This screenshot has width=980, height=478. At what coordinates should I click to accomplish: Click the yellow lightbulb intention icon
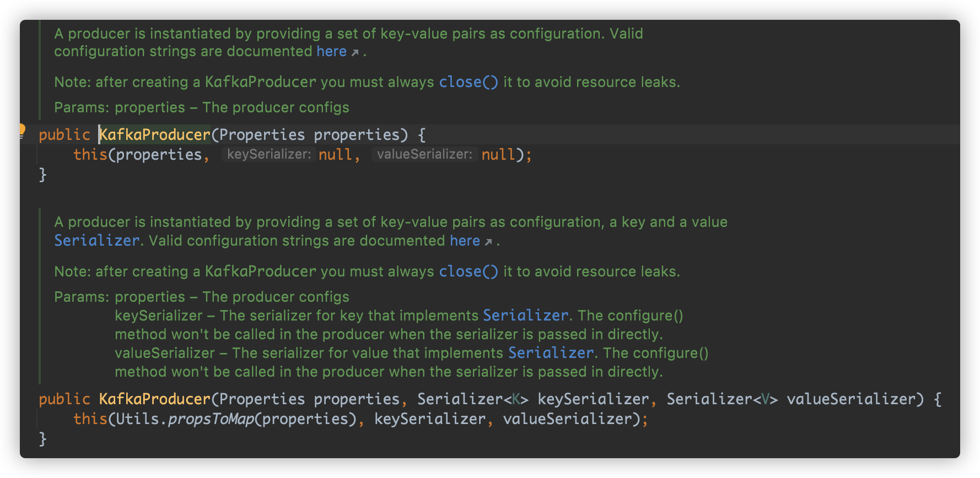click(x=22, y=131)
